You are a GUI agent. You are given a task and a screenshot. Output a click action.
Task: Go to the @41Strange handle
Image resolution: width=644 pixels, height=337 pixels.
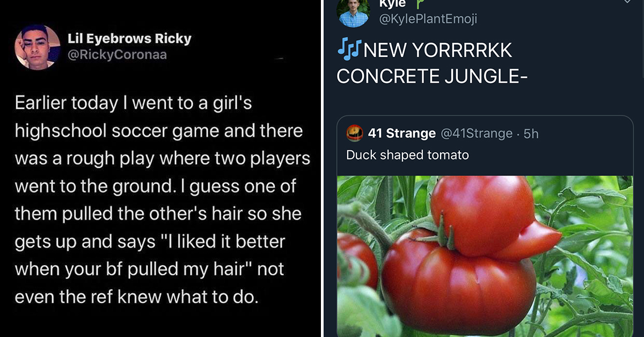coord(476,133)
